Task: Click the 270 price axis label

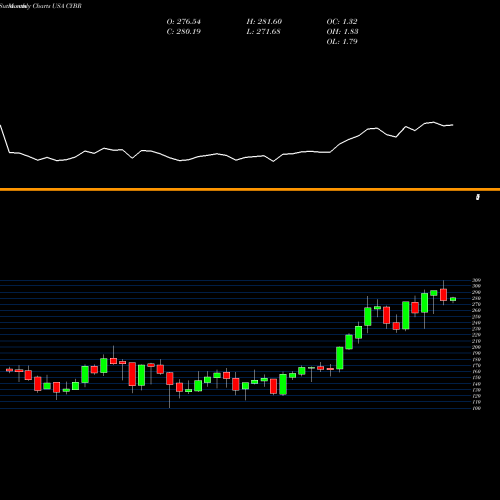Action: tap(477, 304)
